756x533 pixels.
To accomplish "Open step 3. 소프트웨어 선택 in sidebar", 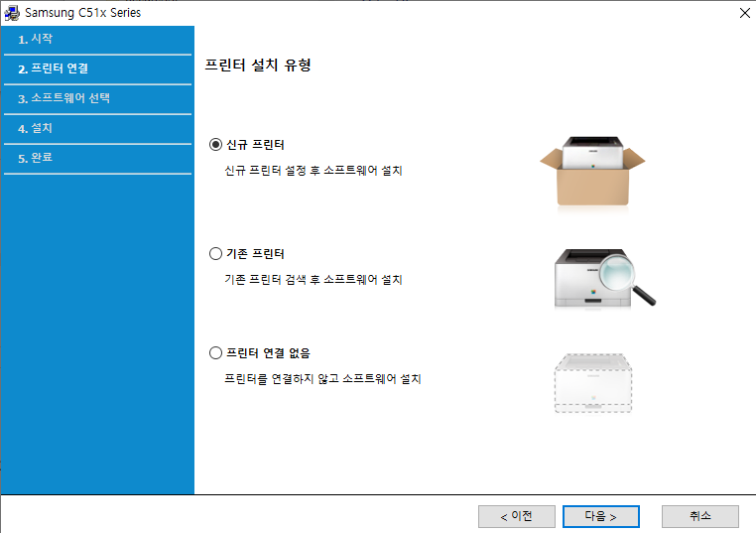I will pos(98,99).
